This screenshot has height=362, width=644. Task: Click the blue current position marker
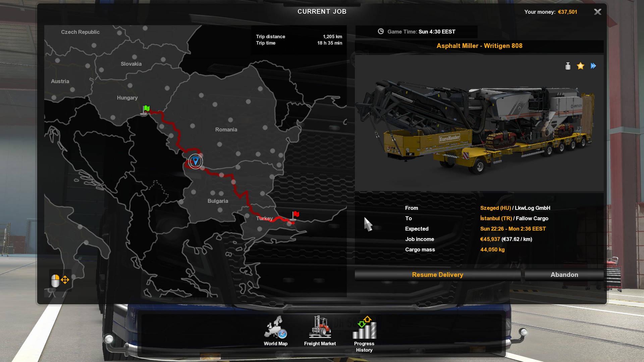[196, 161]
